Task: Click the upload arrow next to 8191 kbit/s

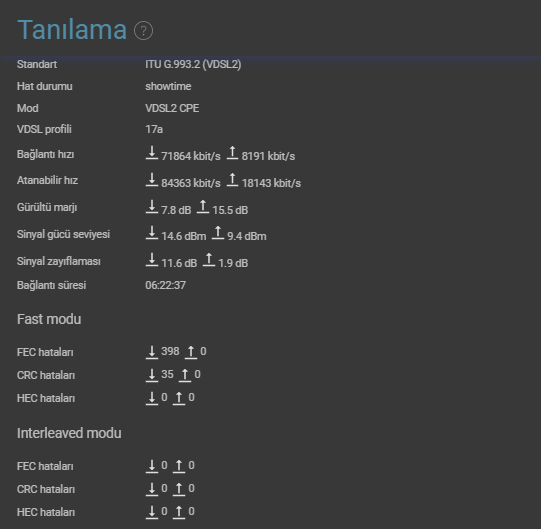Action: [232, 153]
